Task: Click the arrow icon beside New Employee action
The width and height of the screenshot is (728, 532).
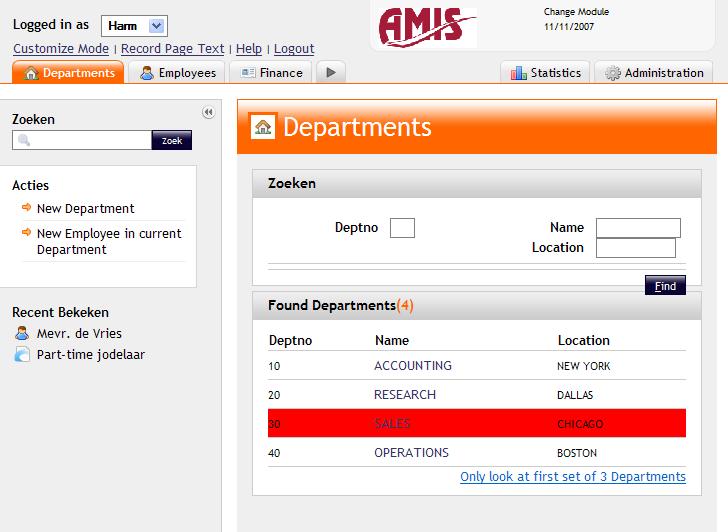Action: tap(26, 232)
